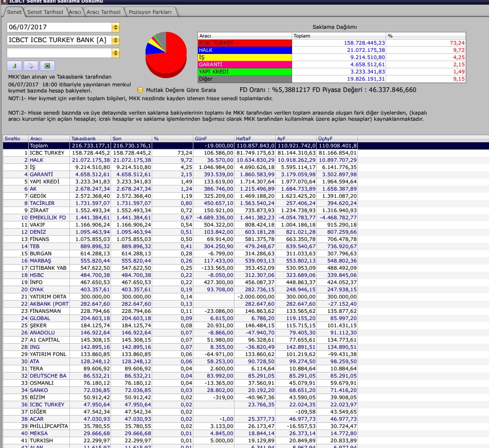The image size is (489, 448).
Task: Click the yellow İŞ legend swatch
Action: coord(245,58)
